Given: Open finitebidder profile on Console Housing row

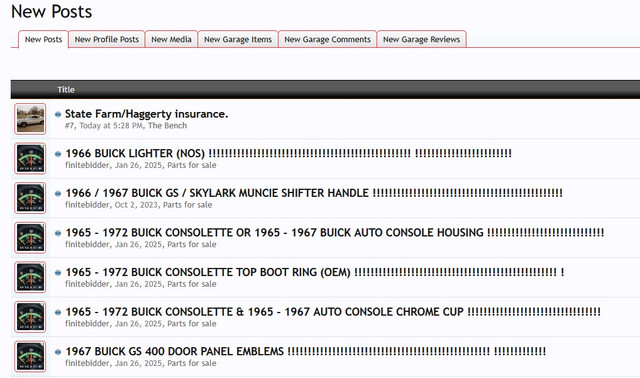Looking at the screenshot, I should (x=87, y=245).
